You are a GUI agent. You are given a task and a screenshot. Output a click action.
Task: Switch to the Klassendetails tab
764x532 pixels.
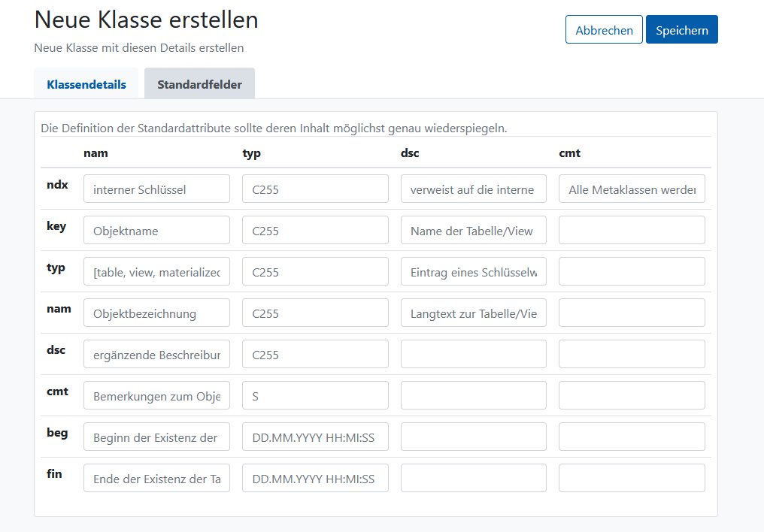pyautogui.click(x=86, y=84)
